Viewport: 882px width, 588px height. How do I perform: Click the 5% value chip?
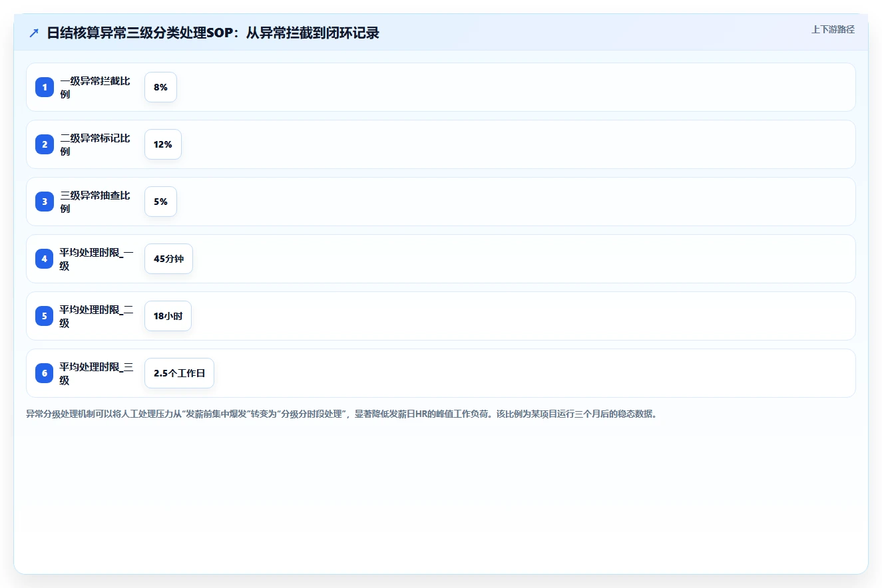pyautogui.click(x=160, y=202)
